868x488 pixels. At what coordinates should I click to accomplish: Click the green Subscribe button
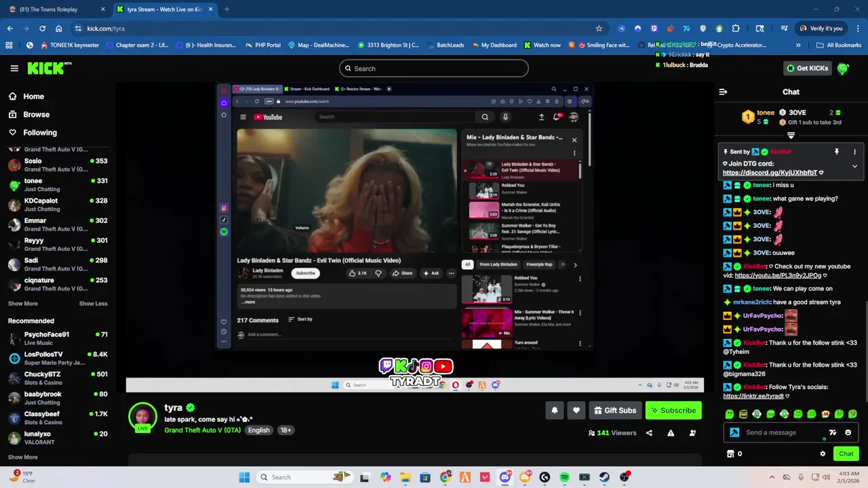point(673,410)
